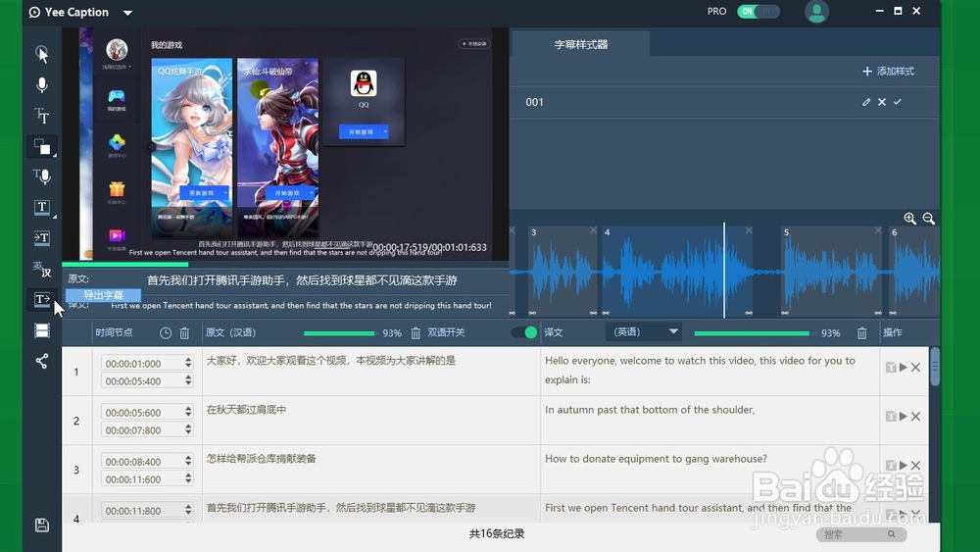
Task: Apply style 001 with checkmark icon
Action: 898,102
